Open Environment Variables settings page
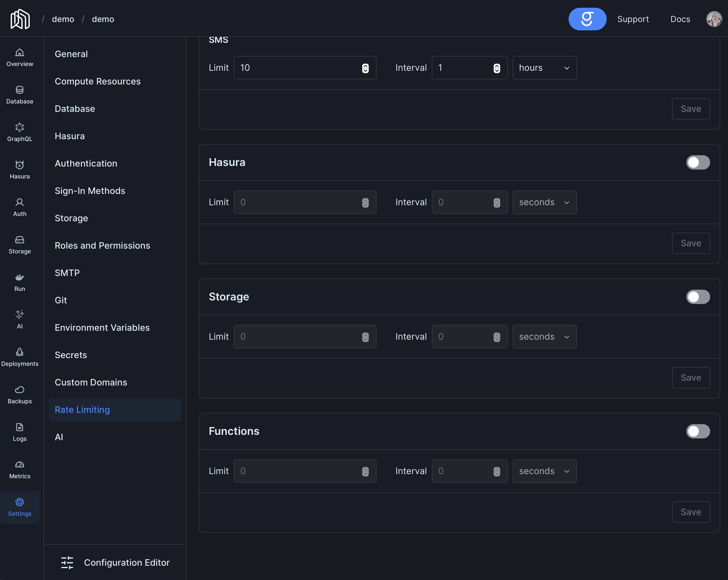 [102, 328]
